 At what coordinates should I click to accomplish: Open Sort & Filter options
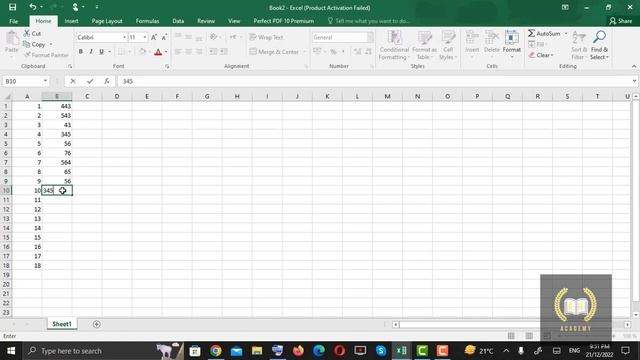coord(579,45)
